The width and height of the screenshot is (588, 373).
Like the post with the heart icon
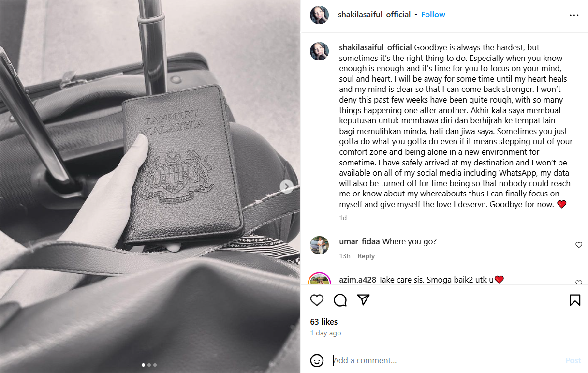coord(317,300)
